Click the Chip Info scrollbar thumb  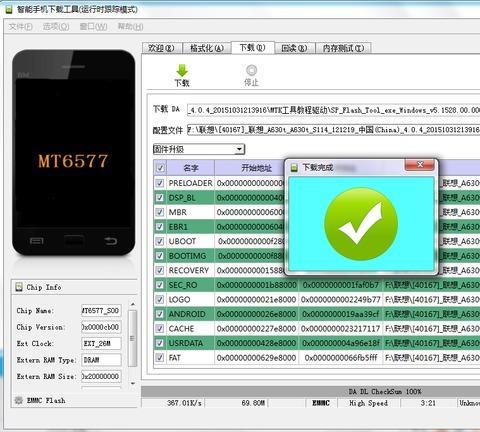click(133, 338)
